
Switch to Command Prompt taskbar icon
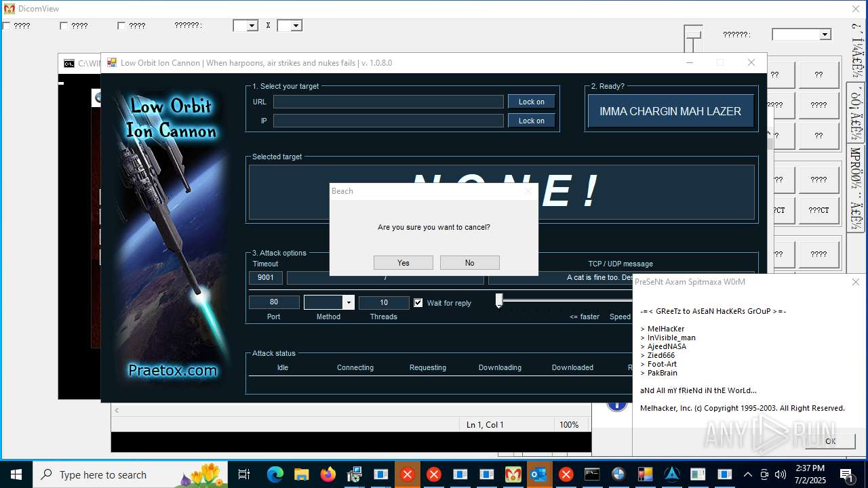click(592, 474)
